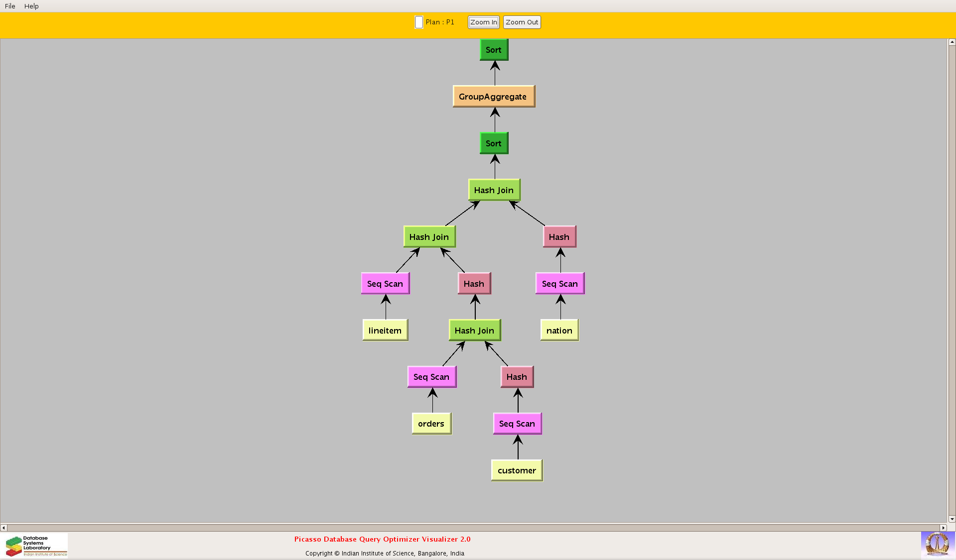Select the topmost Sort node
Screen dimensions: 956x560
point(494,50)
